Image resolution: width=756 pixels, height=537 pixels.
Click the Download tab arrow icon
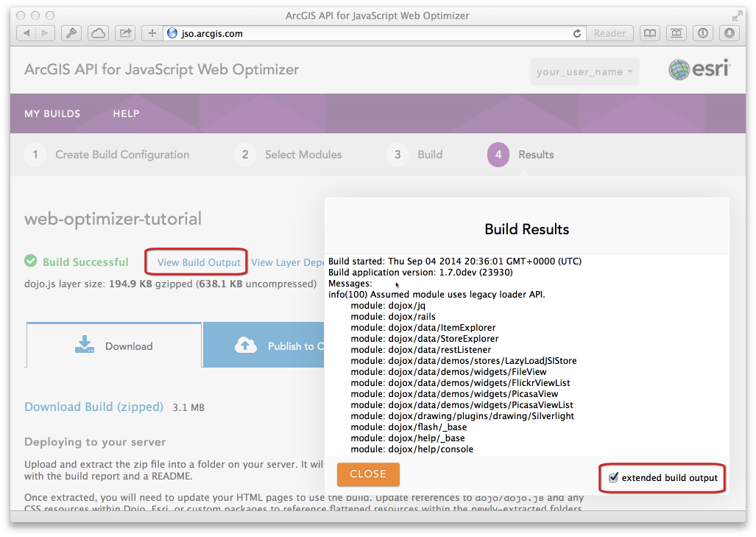pyautogui.click(x=85, y=345)
